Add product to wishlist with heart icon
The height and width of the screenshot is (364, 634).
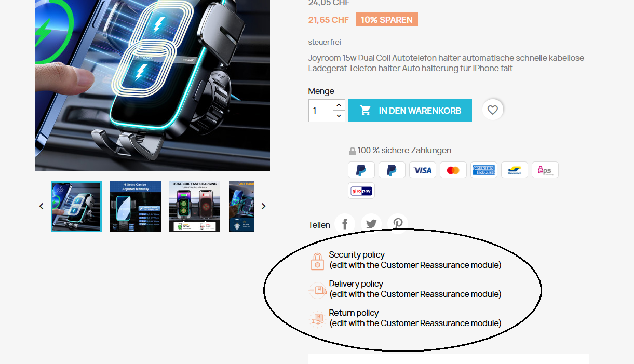(493, 110)
